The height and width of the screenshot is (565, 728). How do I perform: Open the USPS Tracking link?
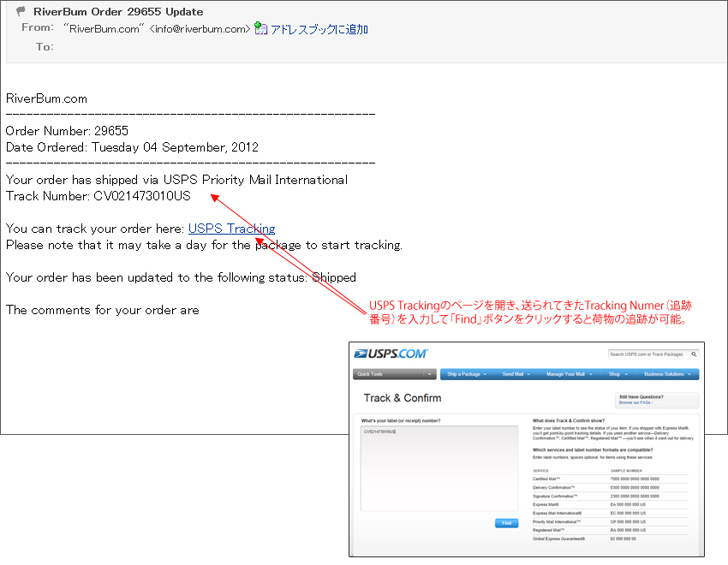point(232,229)
